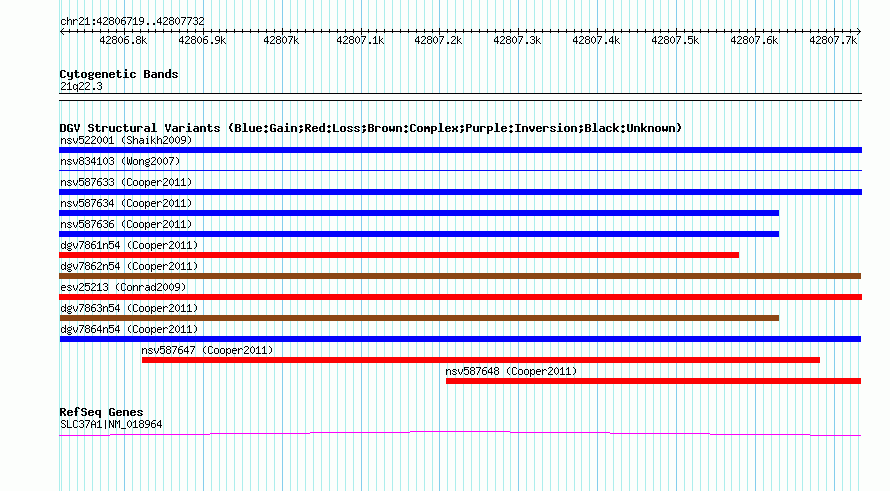Select the red loss bar under dgv7861n54

click(x=399, y=255)
